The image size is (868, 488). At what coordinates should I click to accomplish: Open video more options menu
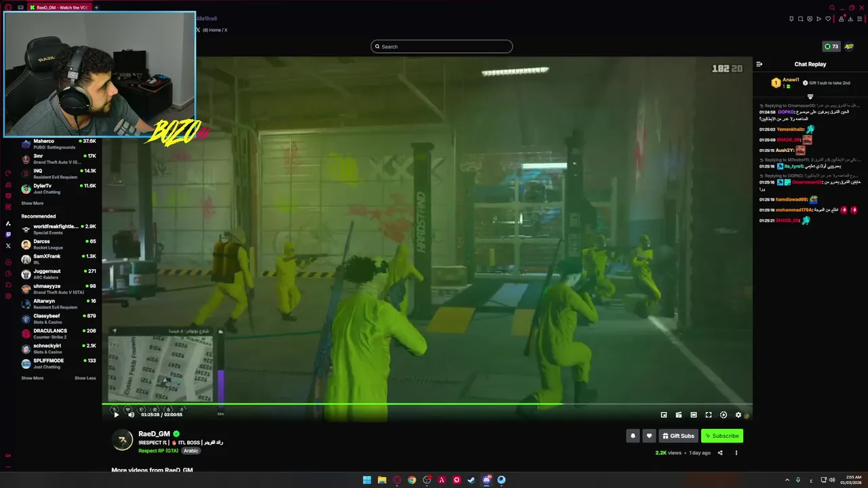point(736,453)
